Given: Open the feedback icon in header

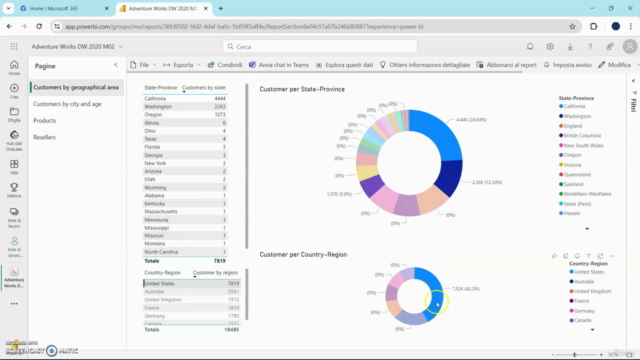Looking at the screenshot, I should tap(610, 47).
